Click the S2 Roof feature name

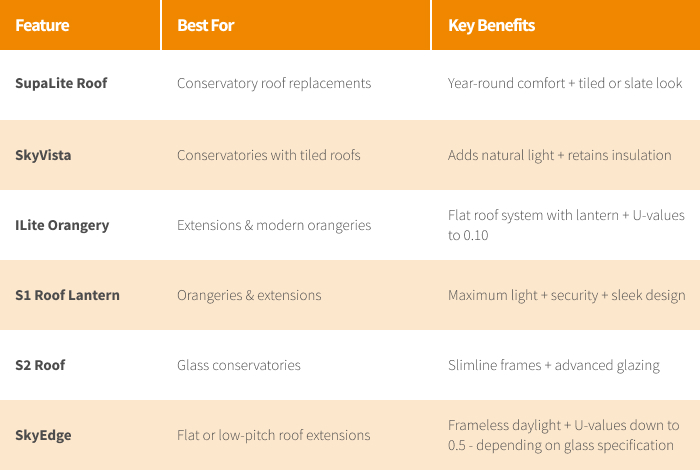40,365
